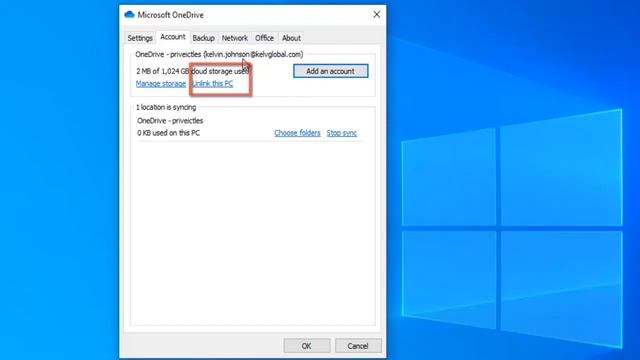The width and height of the screenshot is (640, 360).
Task: Click the Add an account button
Action: click(x=331, y=71)
